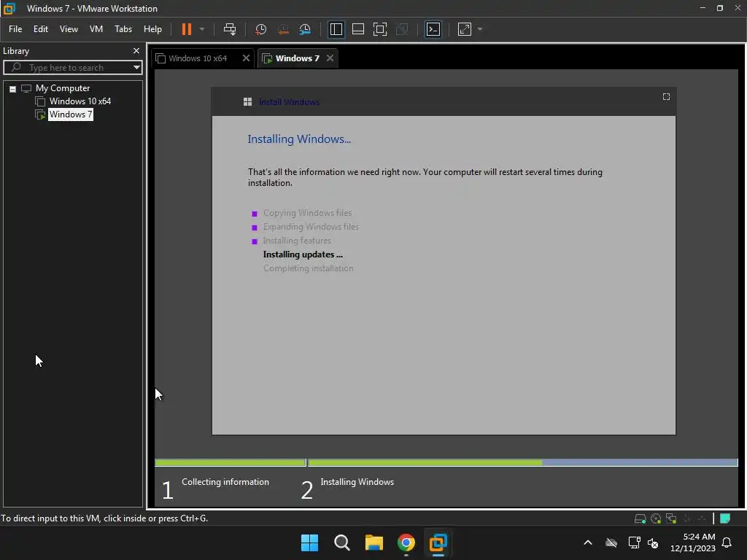747x560 pixels.
Task: Open the notifications bell
Action: tap(727, 542)
